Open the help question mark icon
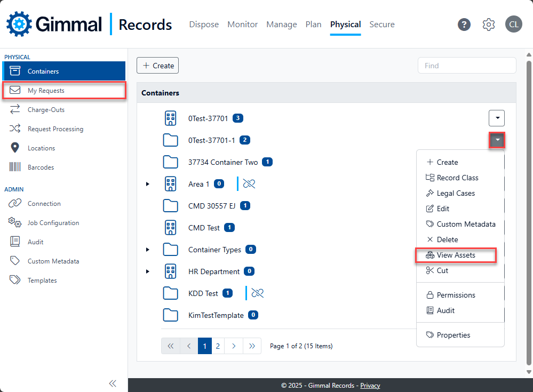This screenshot has width=533, height=392. (x=464, y=25)
